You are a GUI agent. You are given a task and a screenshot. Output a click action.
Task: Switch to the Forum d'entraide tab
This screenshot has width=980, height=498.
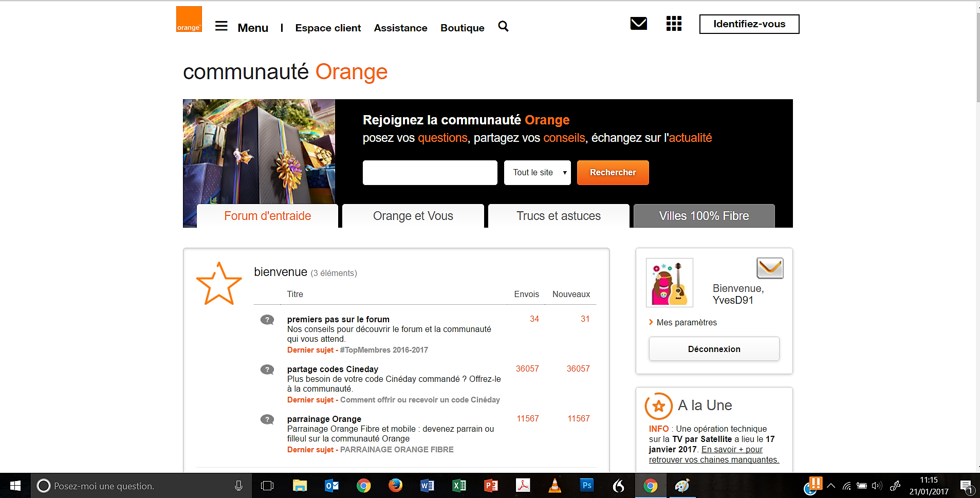click(267, 216)
